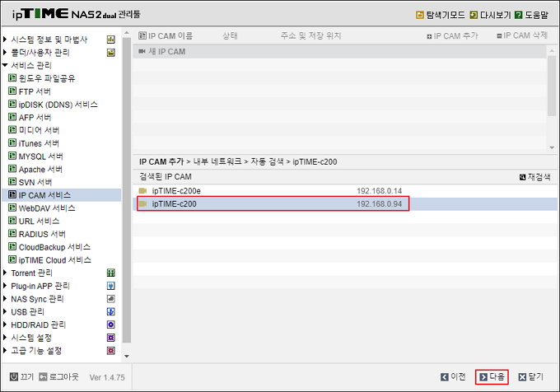Click the icon beside 윈도우 파일공유
The height and width of the screenshot is (392, 560).
tap(12, 78)
